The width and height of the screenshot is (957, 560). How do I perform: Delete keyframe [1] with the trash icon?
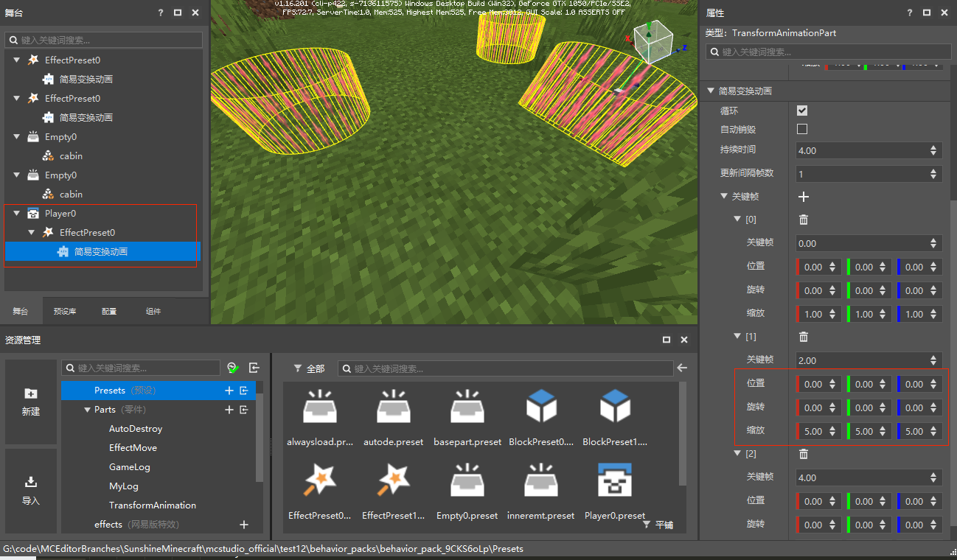point(804,337)
